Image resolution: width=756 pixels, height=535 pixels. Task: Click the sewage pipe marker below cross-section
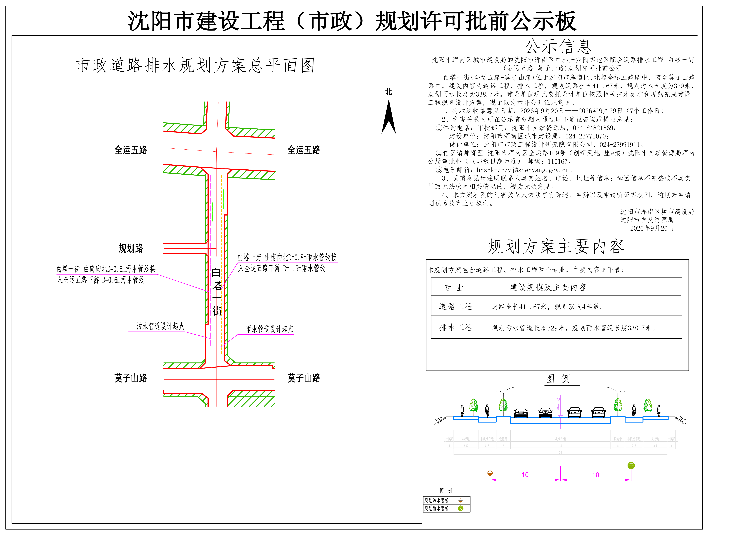(x=490, y=473)
